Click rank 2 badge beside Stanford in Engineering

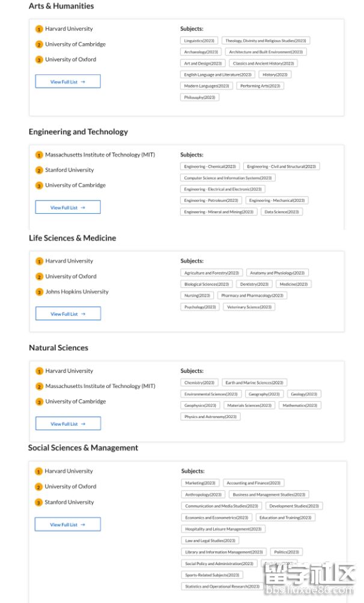pyautogui.click(x=39, y=171)
